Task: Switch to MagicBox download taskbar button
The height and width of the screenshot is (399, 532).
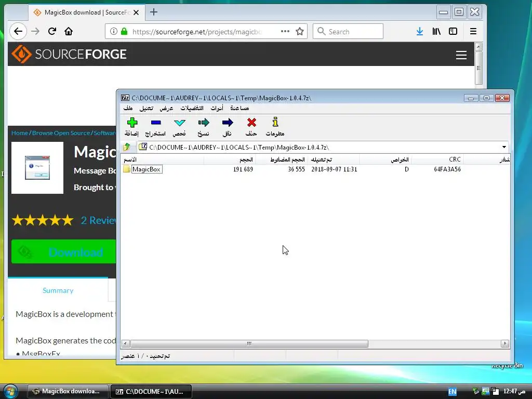Action: [x=68, y=391]
